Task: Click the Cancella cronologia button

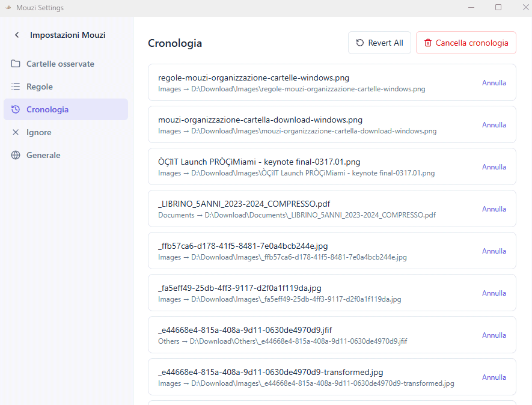Action: (x=466, y=43)
